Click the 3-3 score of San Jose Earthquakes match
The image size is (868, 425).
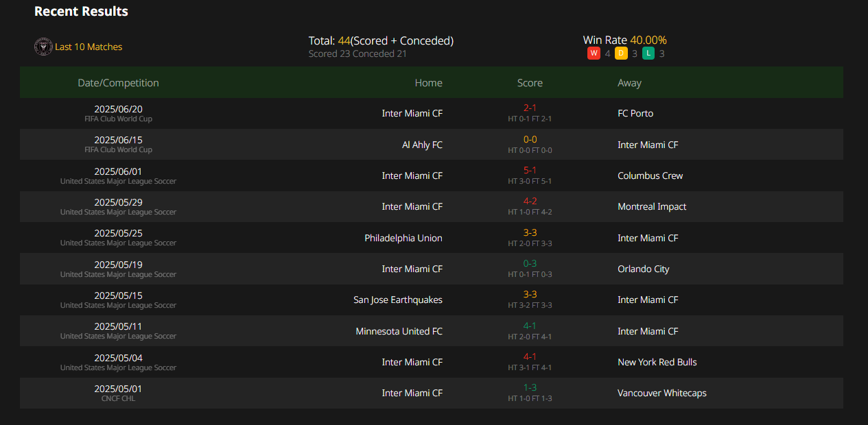click(x=530, y=294)
